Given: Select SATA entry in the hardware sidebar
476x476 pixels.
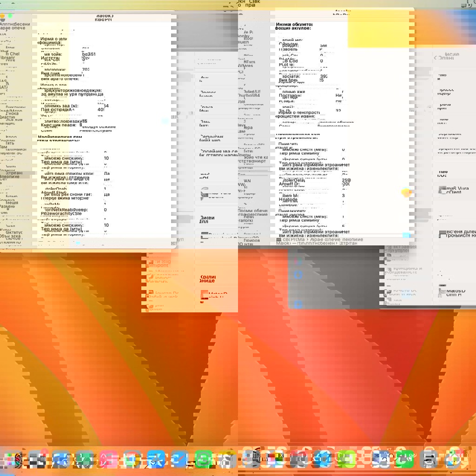Looking at the screenshot, I should tap(4, 87).
